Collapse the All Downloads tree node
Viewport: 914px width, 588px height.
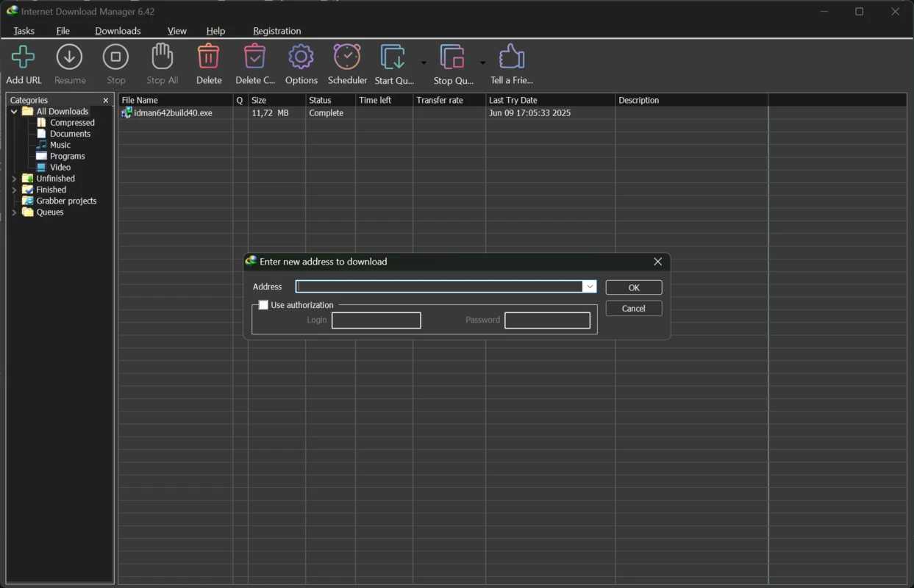[x=14, y=112]
